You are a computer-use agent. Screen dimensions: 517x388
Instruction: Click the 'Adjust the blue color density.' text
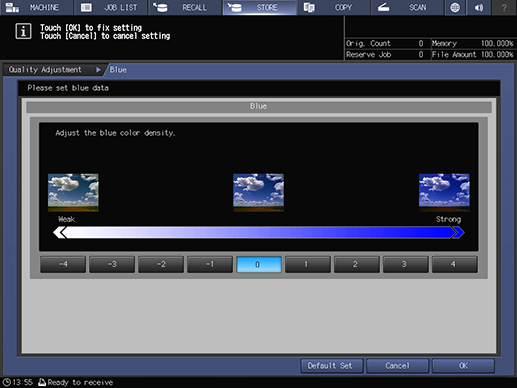[115, 133]
